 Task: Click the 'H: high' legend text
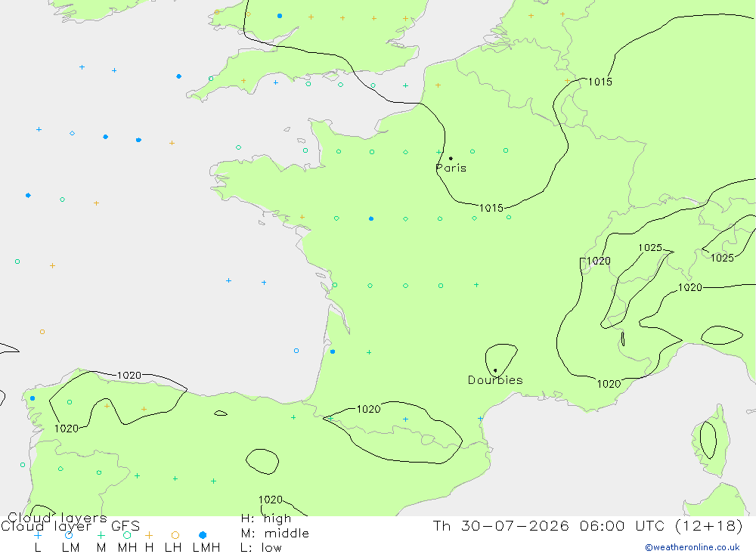tap(266, 518)
